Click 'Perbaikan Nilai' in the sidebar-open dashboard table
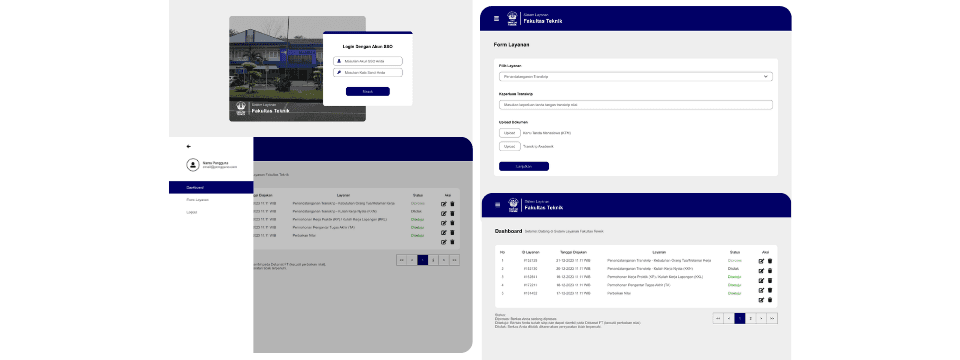960x360 pixels. pos(304,235)
